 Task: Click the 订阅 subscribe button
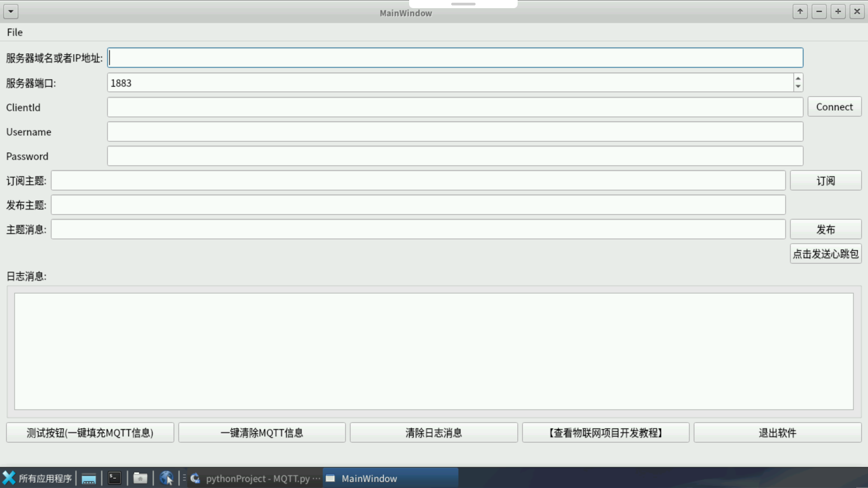click(x=825, y=181)
